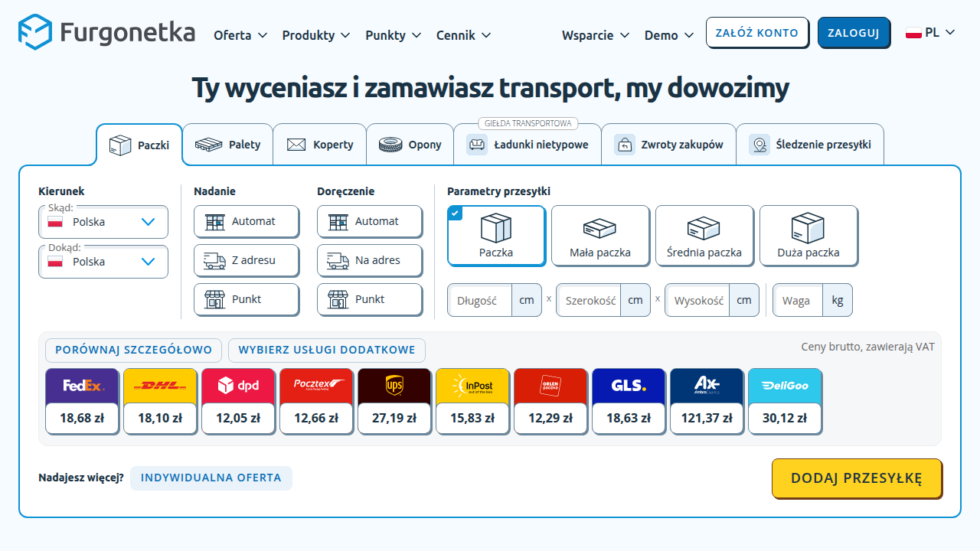The image size is (980, 551).
Task: Click the Szerokość input field
Action: coord(589,300)
